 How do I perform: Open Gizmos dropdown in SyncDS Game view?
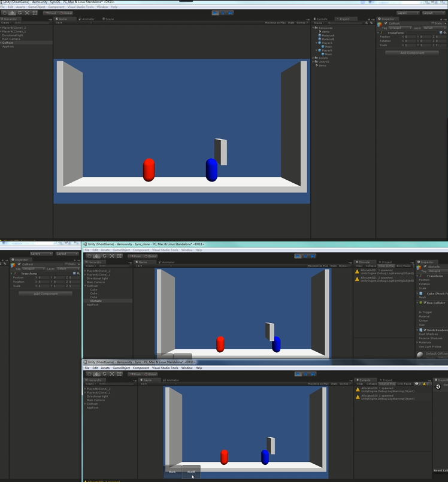click(301, 23)
